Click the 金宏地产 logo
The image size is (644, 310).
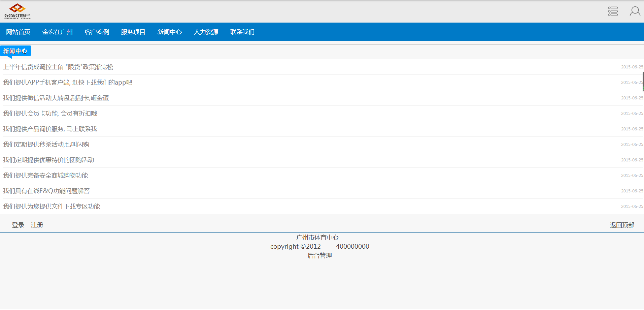tap(17, 11)
